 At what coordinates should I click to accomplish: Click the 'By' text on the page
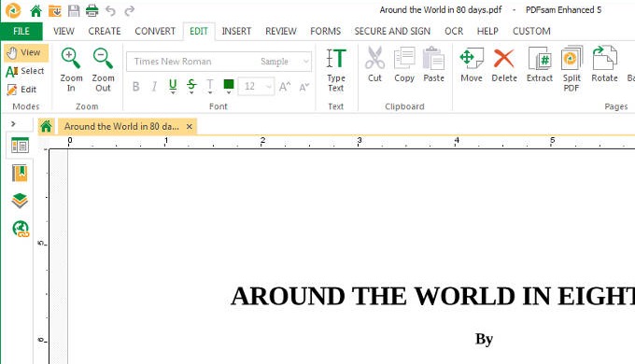pos(484,339)
